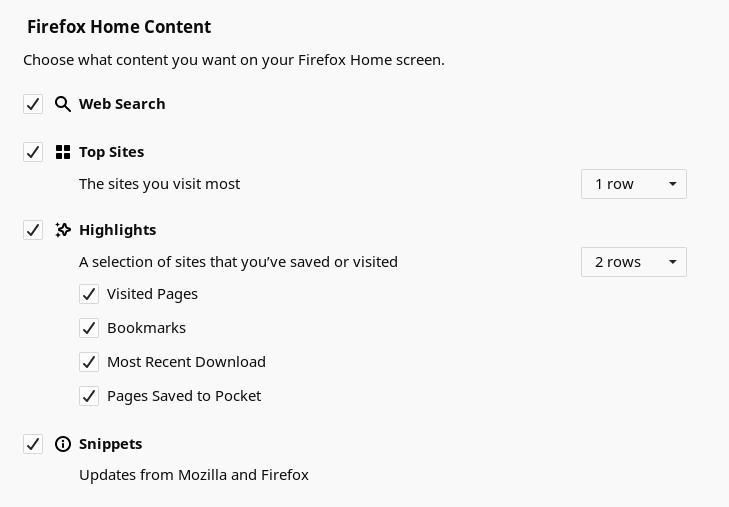Disable the Top Sites checkbox

coord(33,152)
